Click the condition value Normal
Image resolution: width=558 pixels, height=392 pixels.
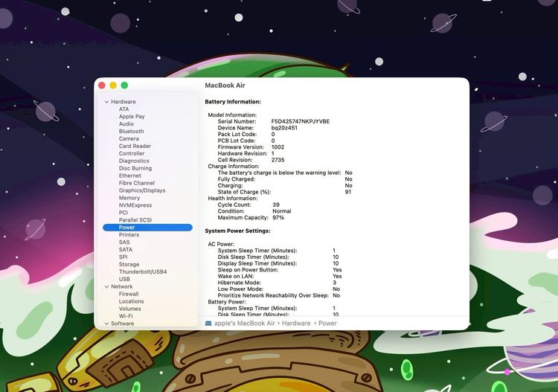coord(282,211)
